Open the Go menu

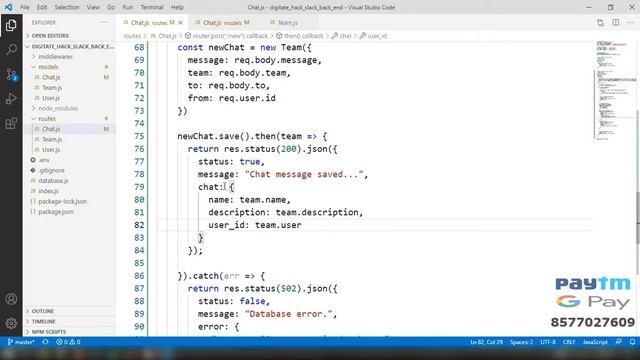point(111,7)
